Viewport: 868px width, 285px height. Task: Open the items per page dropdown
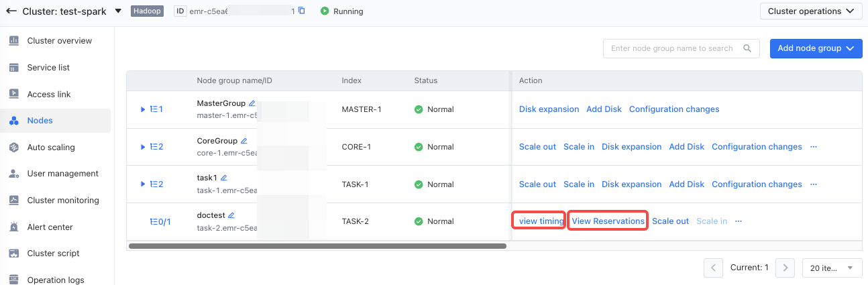coord(832,268)
